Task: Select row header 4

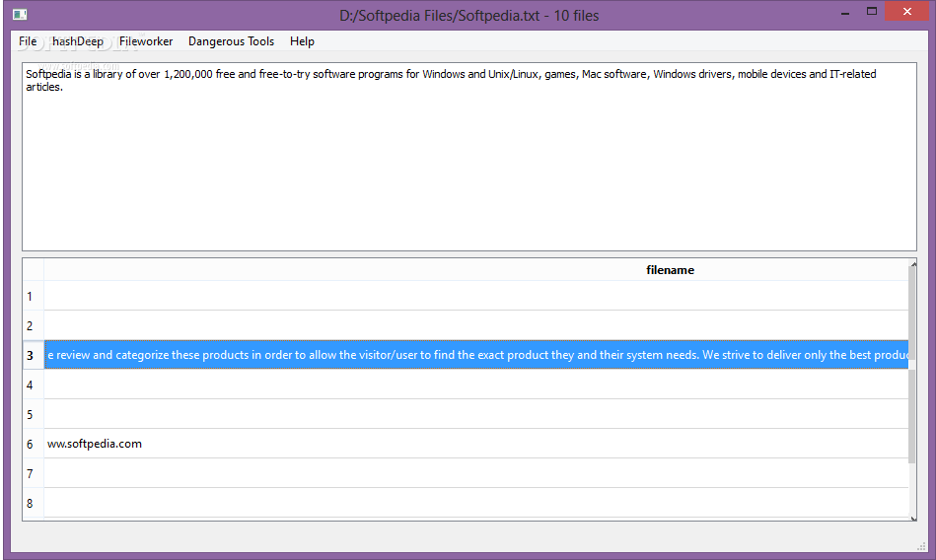Action: [x=34, y=385]
